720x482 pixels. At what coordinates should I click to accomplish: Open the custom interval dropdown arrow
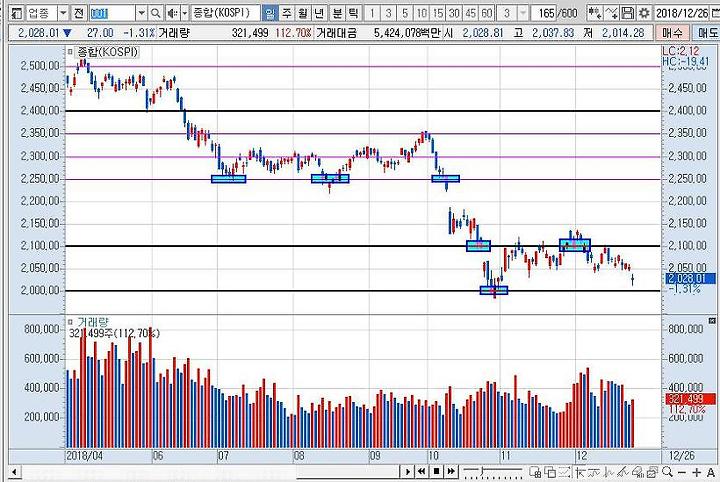click(523, 13)
